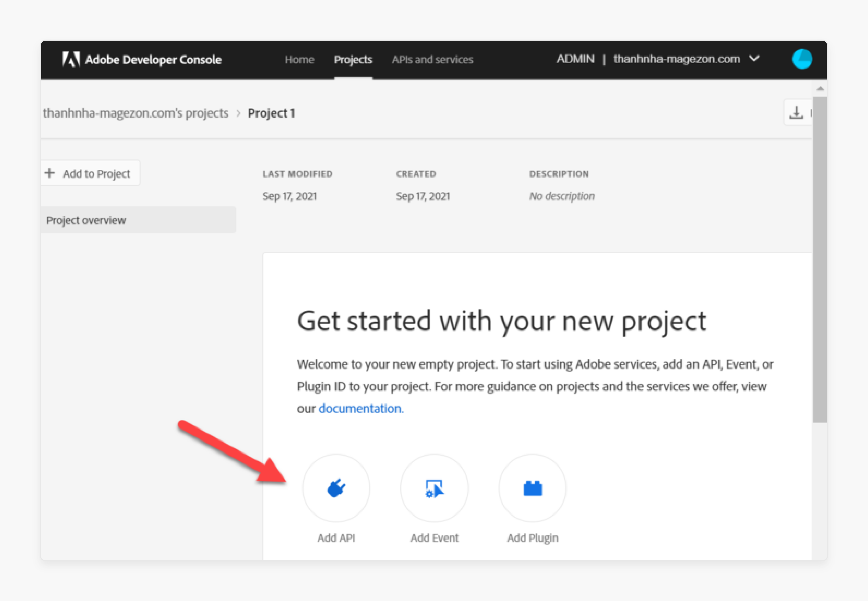Click the CREATED column label

tap(416, 174)
